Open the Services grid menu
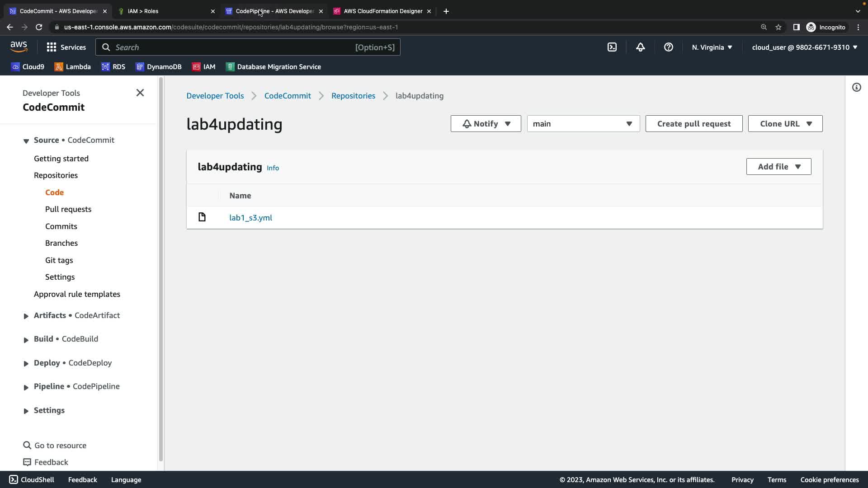 [66, 47]
